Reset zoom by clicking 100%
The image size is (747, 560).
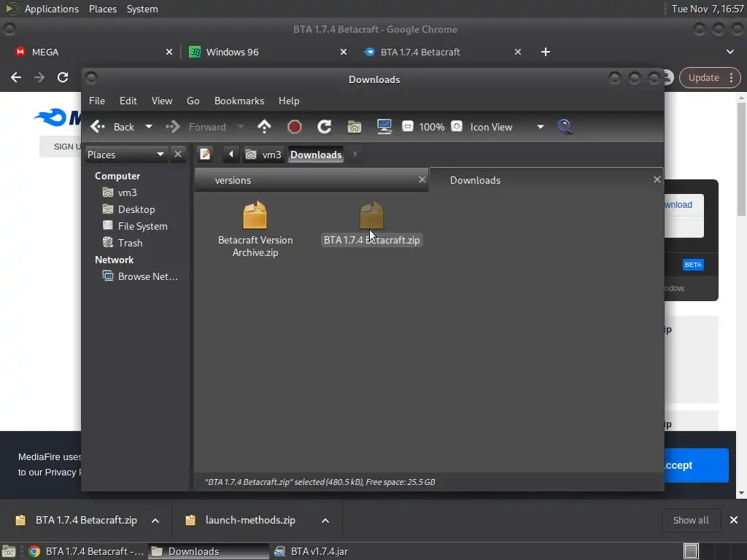(432, 127)
